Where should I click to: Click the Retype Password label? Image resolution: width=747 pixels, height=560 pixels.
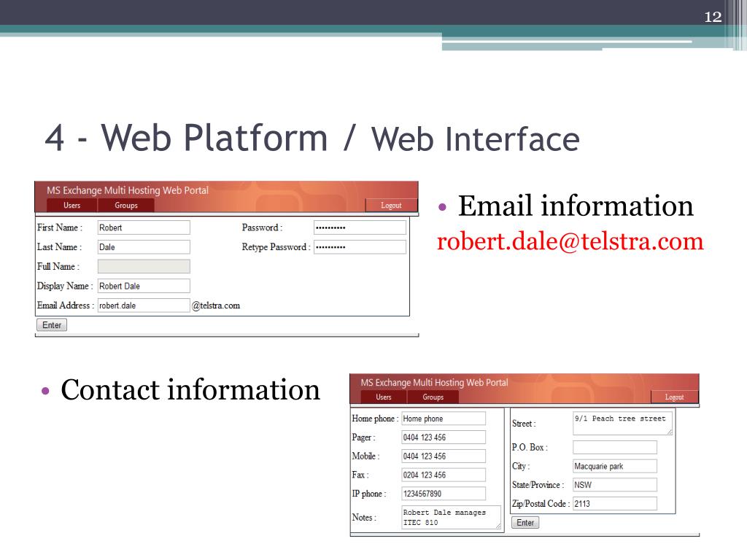click(276, 247)
